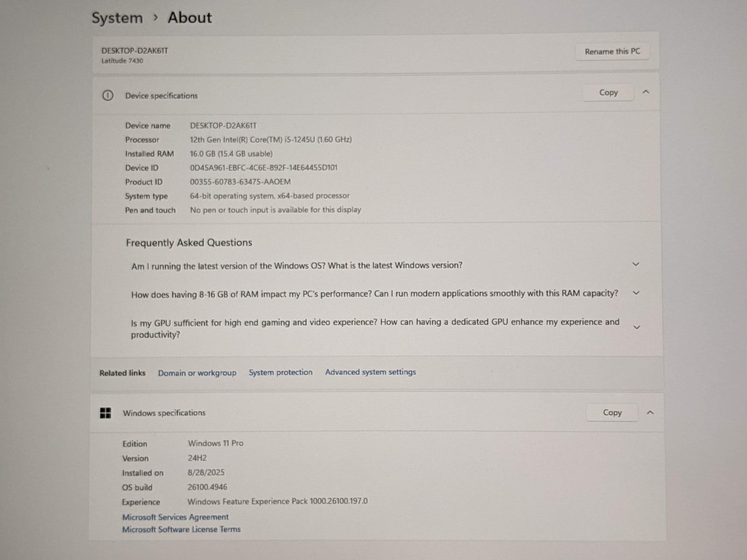
Task: Collapse the Device specifications section
Action: tap(646, 92)
